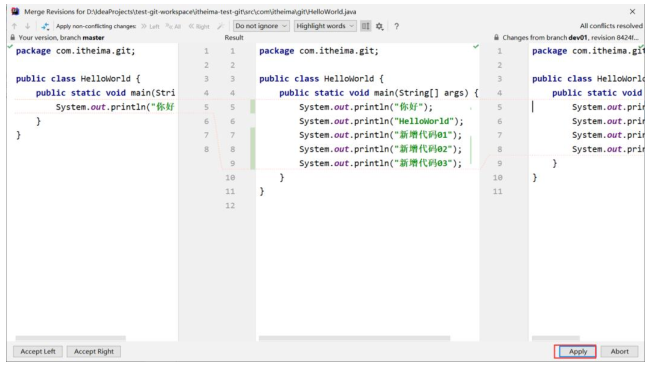This screenshot has height=374, width=656.
Task: Click the right pane horizontal scrollbar
Action: tap(556, 338)
